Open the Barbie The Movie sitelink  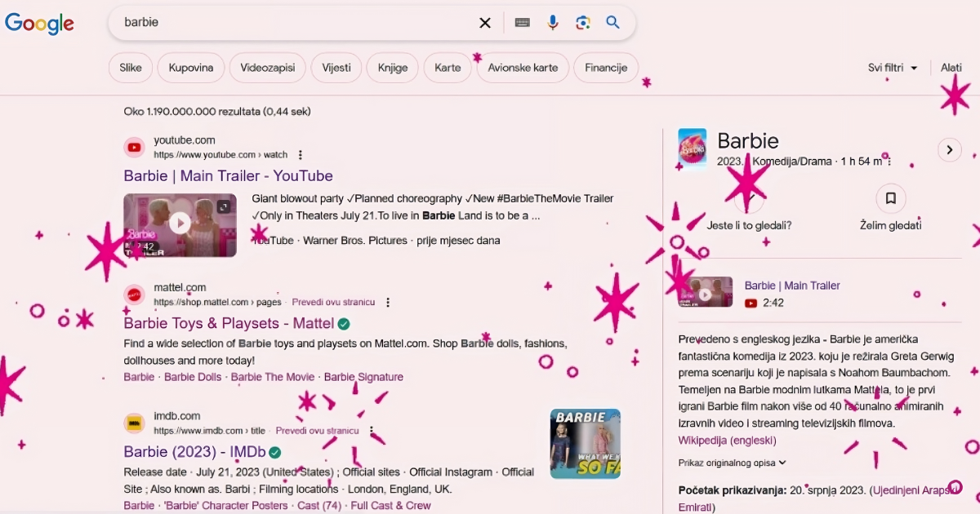(273, 377)
